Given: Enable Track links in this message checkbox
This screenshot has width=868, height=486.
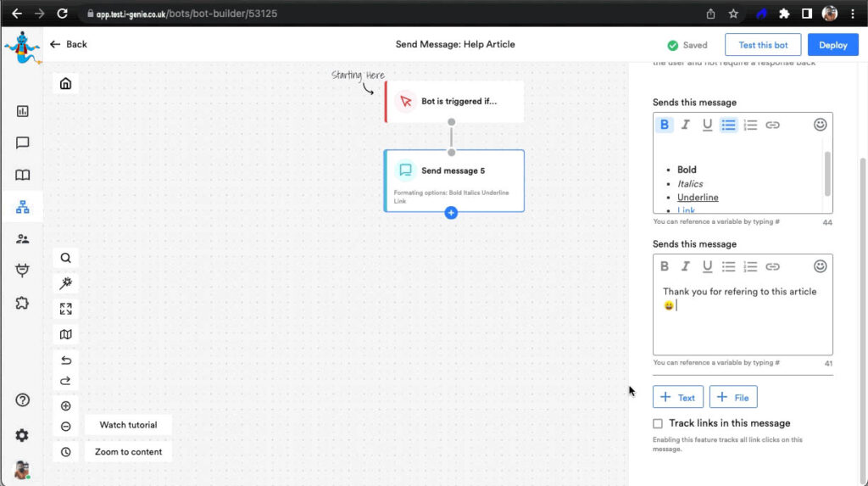Looking at the screenshot, I should click(658, 423).
